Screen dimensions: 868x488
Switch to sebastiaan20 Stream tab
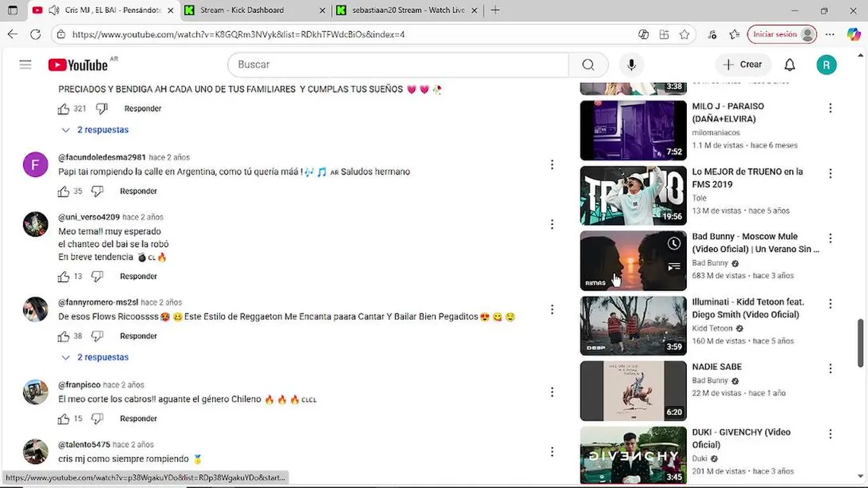point(408,10)
